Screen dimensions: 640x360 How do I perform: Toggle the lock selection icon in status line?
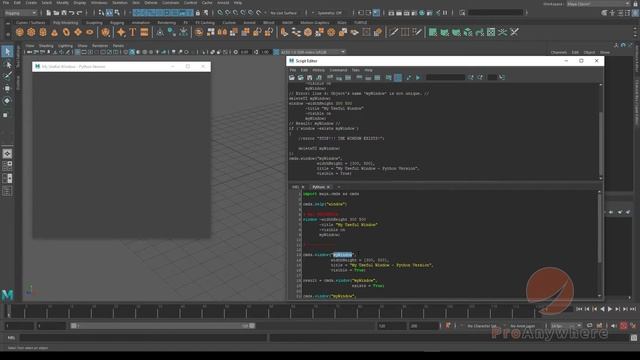point(198,13)
